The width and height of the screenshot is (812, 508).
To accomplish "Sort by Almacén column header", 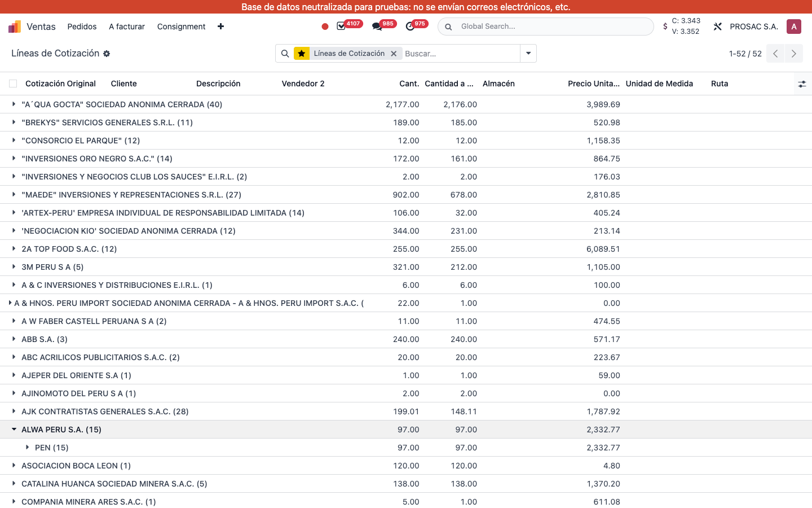I will click(498, 84).
